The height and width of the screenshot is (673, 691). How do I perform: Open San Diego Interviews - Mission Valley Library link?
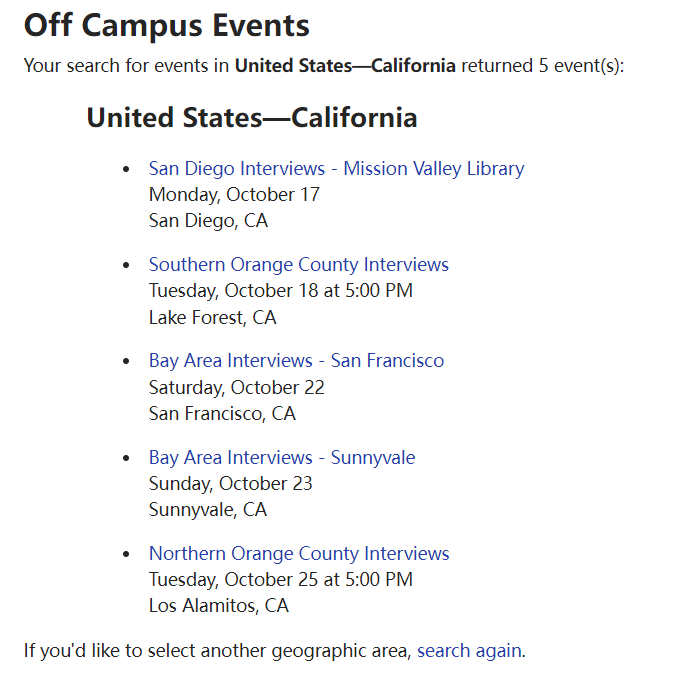(336, 168)
